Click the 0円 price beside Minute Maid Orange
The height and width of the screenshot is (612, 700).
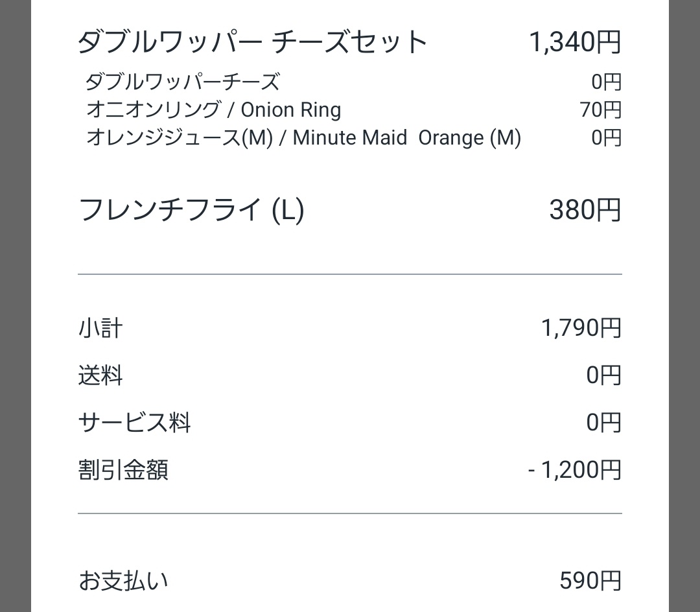coord(606,137)
